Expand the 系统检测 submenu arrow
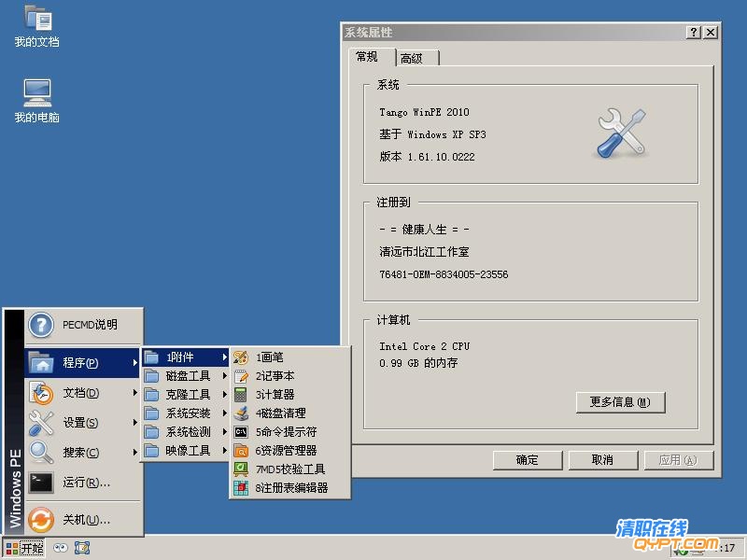The width and height of the screenshot is (747, 560). click(224, 431)
